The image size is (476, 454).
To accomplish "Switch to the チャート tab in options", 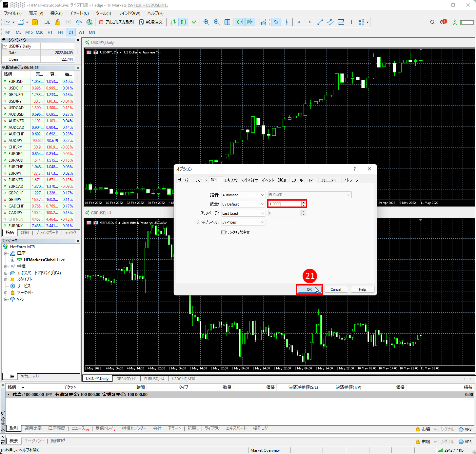I will click(x=201, y=180).
